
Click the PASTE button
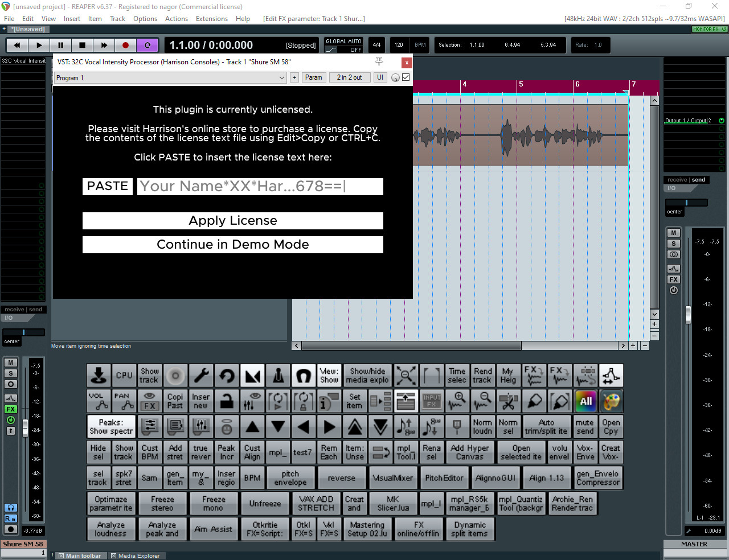108,186
